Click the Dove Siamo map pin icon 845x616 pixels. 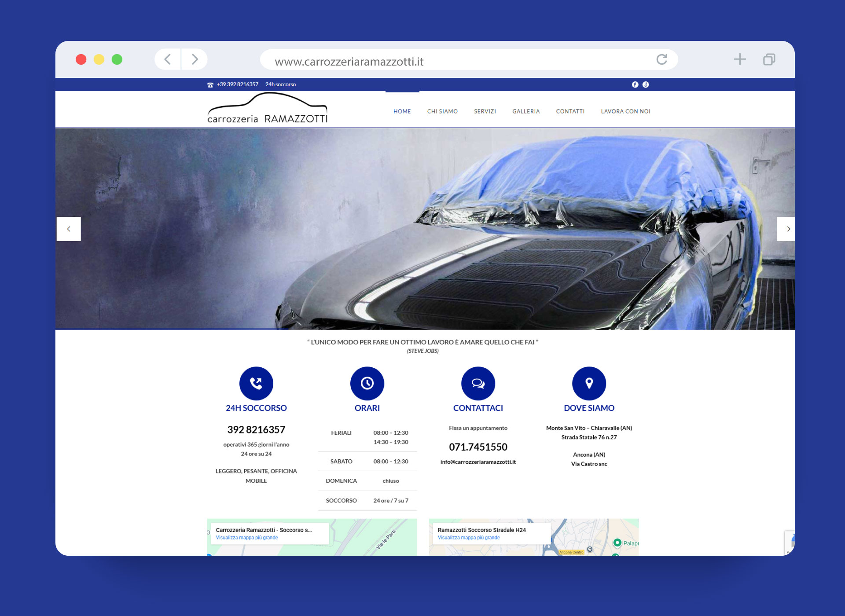(589, 383)
